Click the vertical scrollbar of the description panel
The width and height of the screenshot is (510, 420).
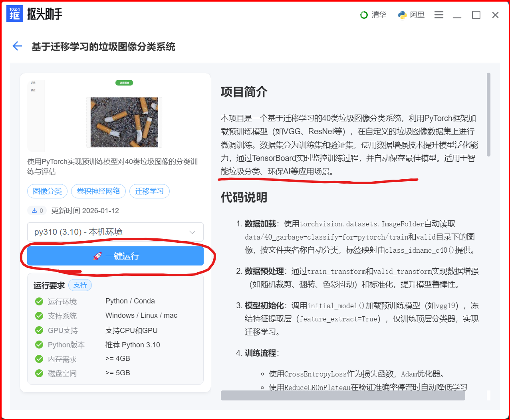pos(488,115)
